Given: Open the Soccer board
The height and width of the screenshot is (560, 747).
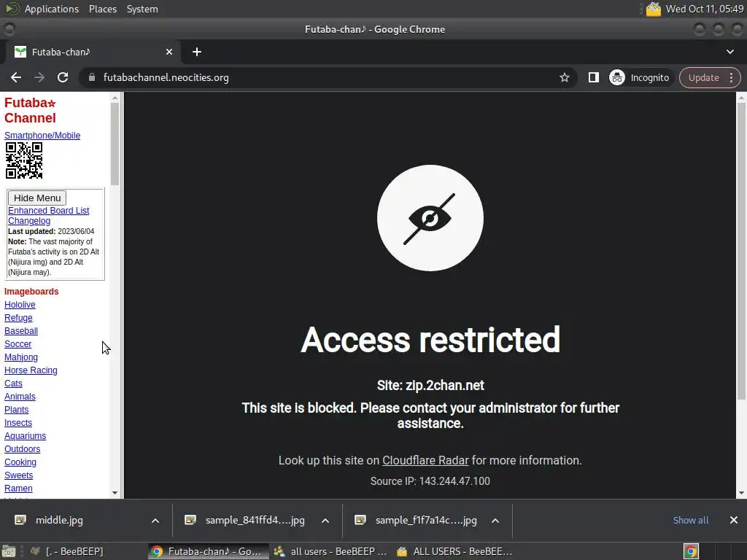Looking at the screenshot, I should [18, 344].
